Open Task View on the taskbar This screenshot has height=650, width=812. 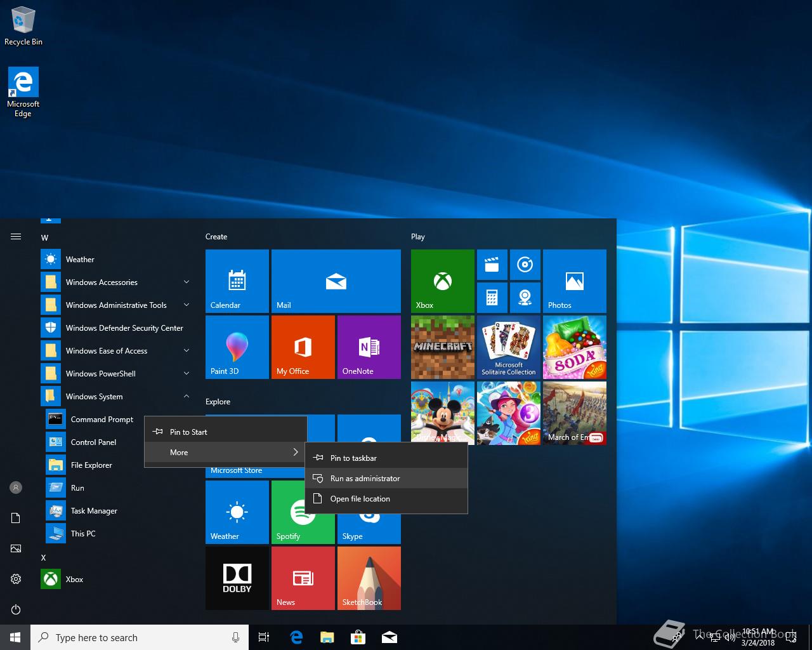(x=264, y=637)
